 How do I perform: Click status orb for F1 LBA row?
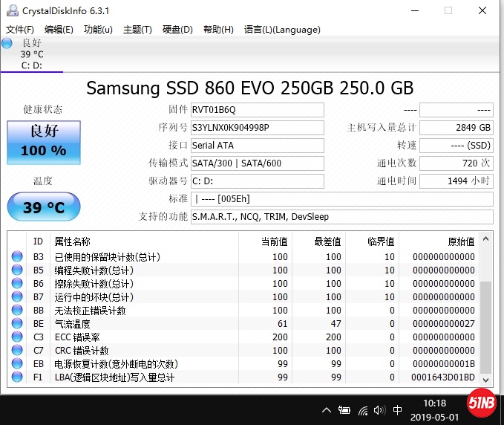click(17, 377)
